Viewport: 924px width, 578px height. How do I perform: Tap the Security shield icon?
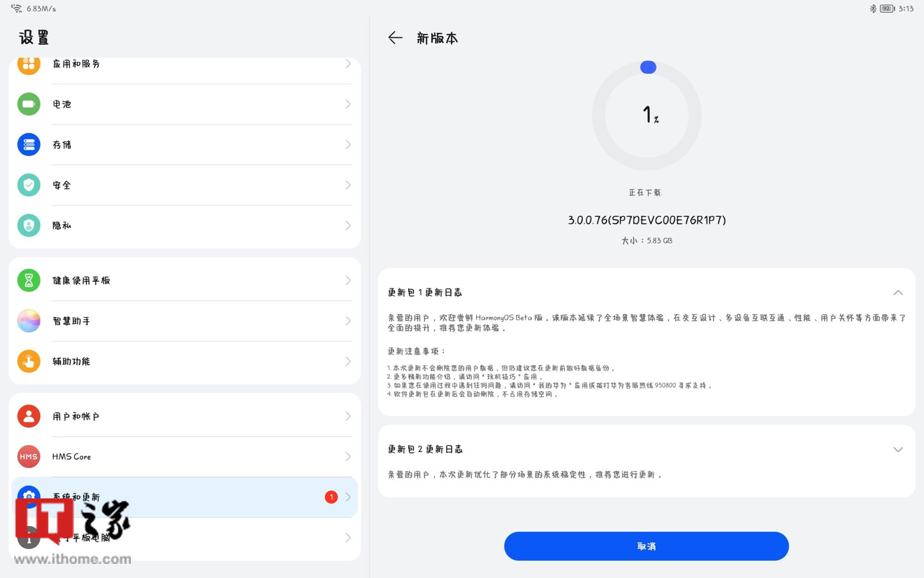(x=29, y=185)
